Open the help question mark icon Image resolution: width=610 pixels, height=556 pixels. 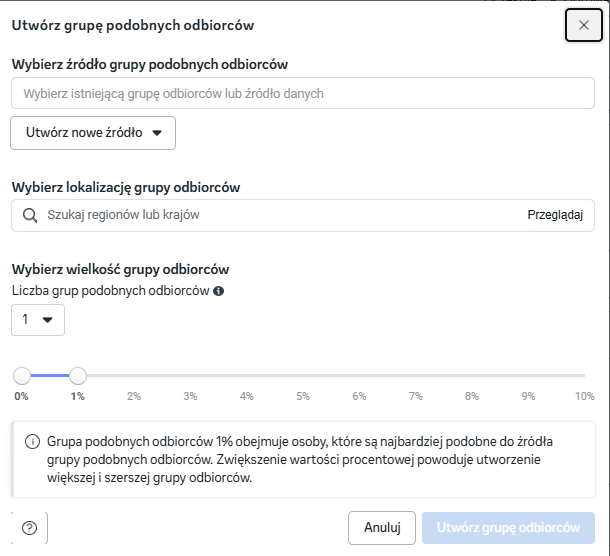click(30, 528)
